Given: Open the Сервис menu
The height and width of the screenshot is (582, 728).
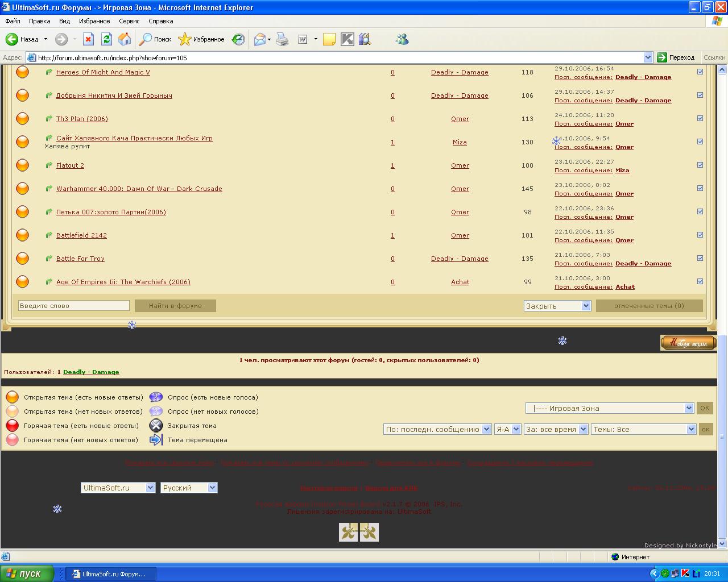Looking at the screenshot, I should pyautogui.click(x=129, y=21).
